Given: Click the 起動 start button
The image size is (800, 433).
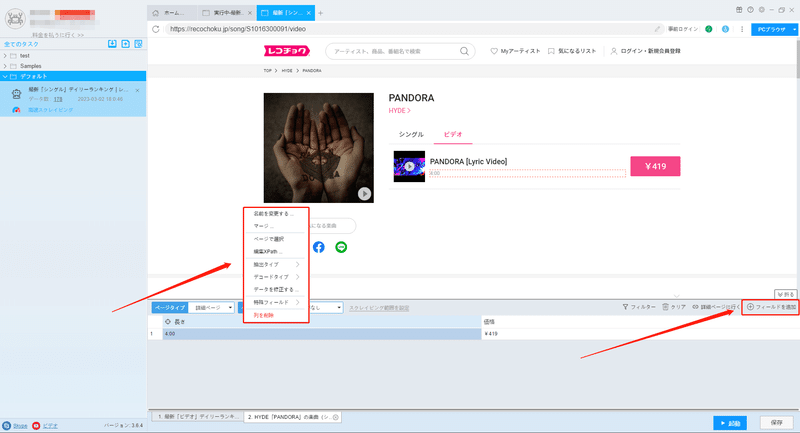Looking at the screenshot, I should [x=730, y=423].
